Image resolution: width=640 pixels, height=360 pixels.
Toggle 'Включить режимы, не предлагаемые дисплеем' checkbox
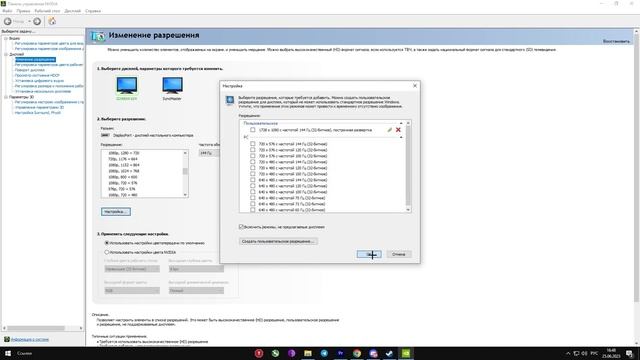pyautogui.click(x=241, y=227)
